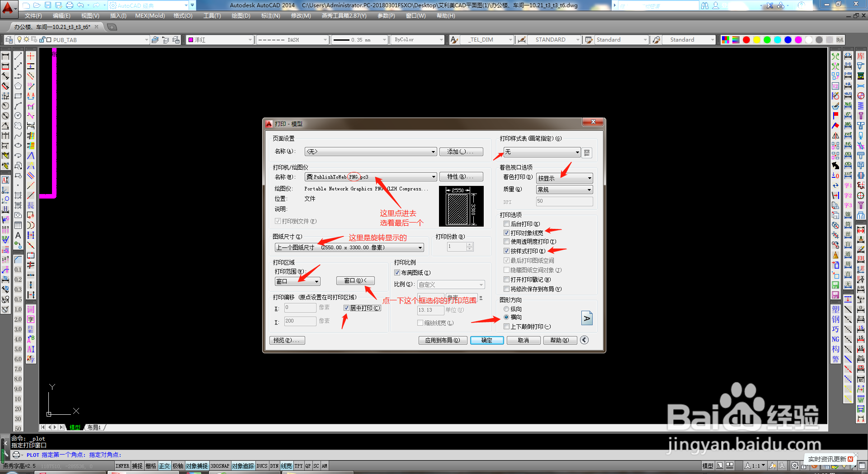This screenshot has height=474, width=868.
Task: Click the Search binoculars icon in title bar
Action: point(705,5)
